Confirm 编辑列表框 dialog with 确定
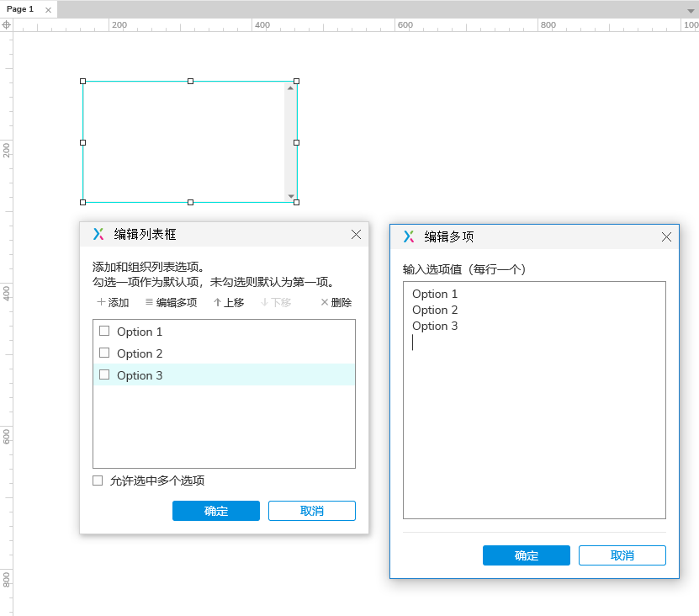699x616 pixels. pos(216,511)
